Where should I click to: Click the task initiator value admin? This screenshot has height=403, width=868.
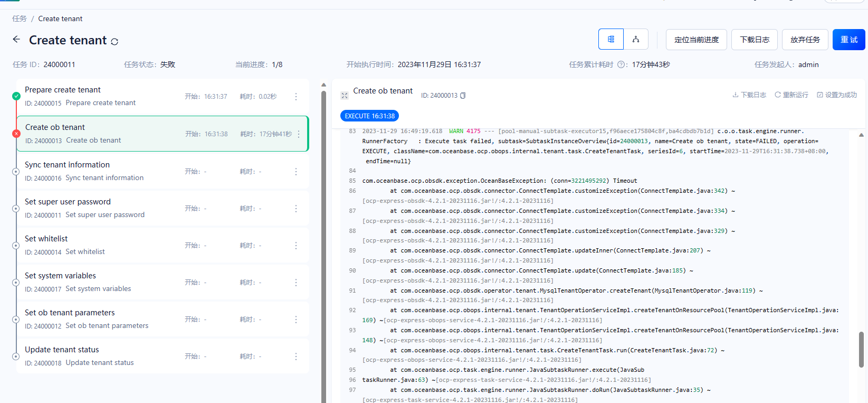[x=808, y=64]
